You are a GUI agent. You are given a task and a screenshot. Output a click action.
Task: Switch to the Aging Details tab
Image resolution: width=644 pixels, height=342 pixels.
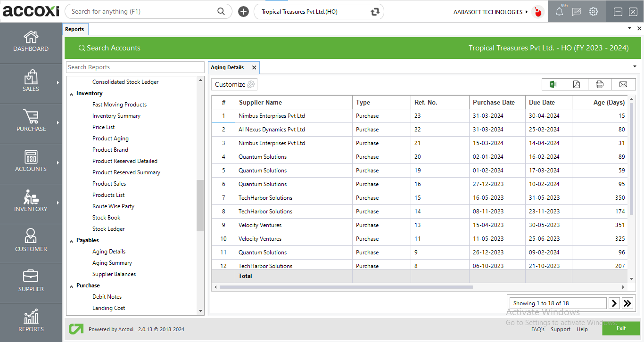227,67
